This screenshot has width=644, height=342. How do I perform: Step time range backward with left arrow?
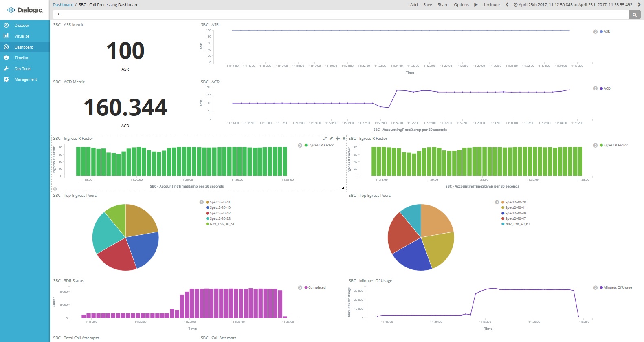[x=507, y=5]
